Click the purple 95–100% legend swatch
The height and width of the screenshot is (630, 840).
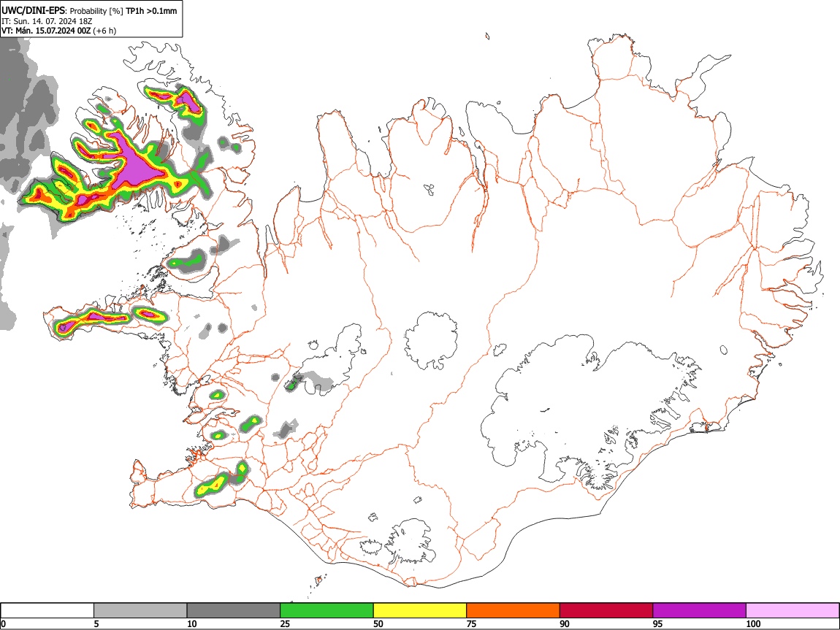pos(700,611)
